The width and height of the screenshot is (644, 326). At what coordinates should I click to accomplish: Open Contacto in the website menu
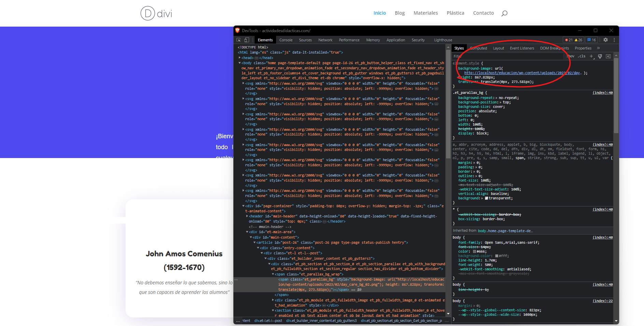(x=483, y=13)
